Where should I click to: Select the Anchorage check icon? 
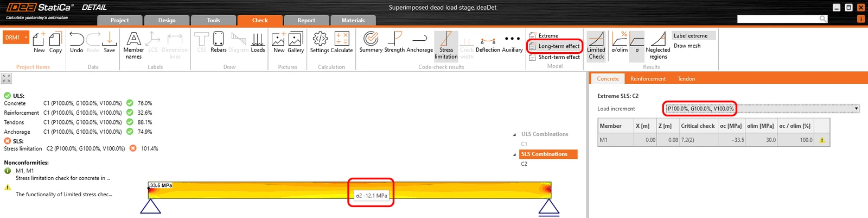420,42
